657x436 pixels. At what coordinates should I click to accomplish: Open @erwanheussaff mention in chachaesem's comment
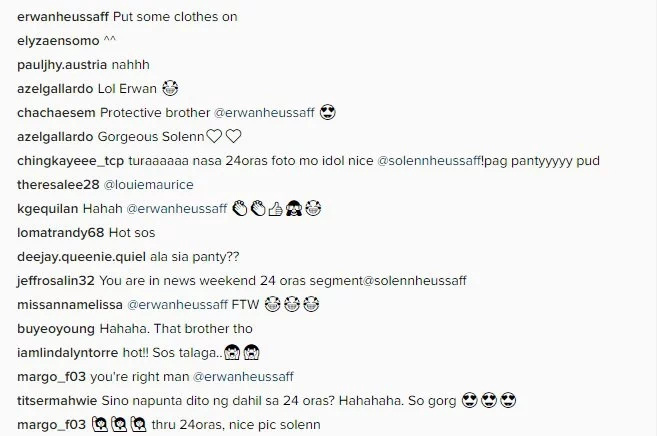click(264, 113)
